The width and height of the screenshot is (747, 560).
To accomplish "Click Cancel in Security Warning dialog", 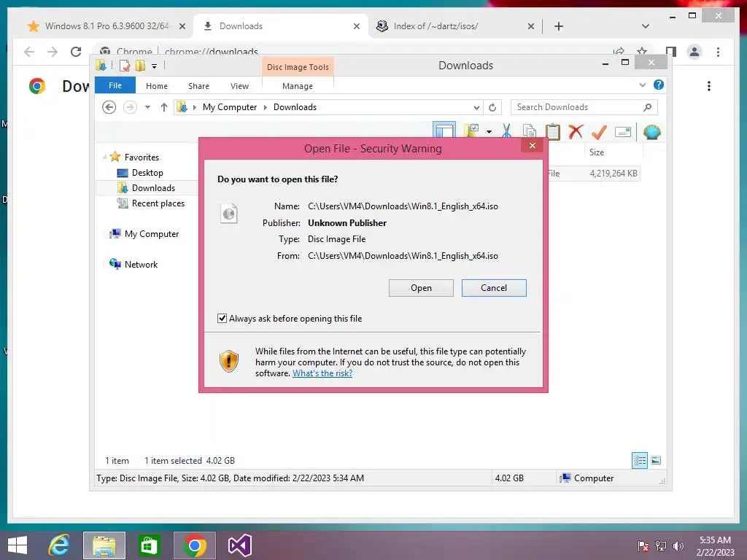I will (x=494, y=287).
